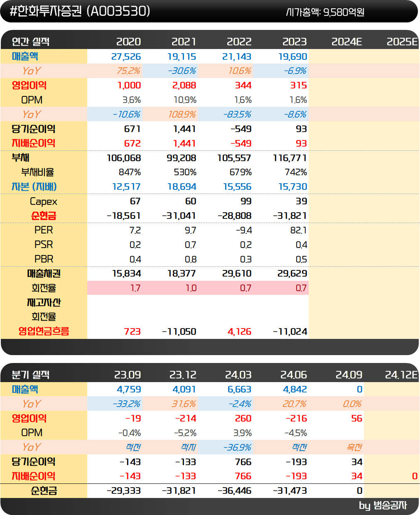Click annual 순현금 value -28,808
420x515 pixels.
click(235, 216)
